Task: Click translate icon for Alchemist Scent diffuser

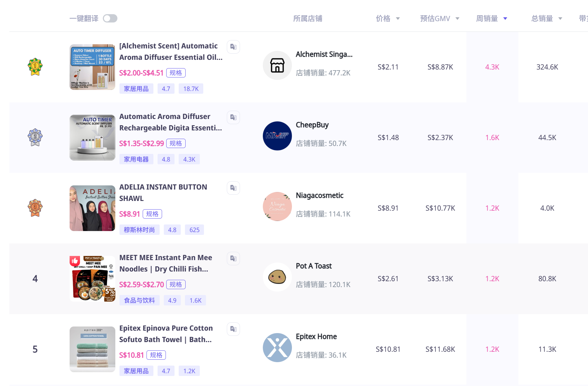Action: click(233, 47)
